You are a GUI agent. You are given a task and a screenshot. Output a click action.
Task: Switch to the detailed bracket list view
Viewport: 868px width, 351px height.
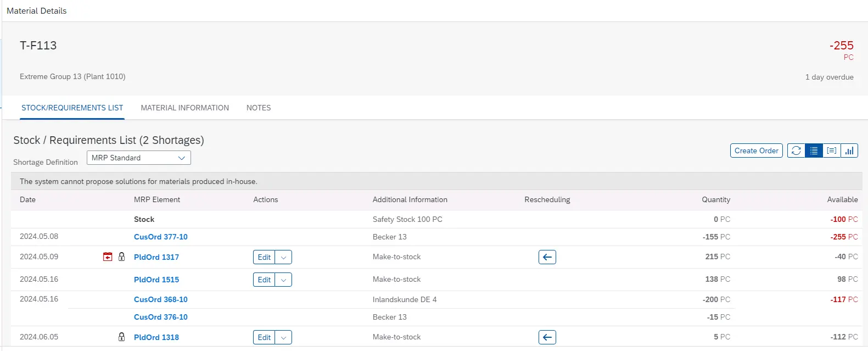pyautogui.click(x=832, y=151)
